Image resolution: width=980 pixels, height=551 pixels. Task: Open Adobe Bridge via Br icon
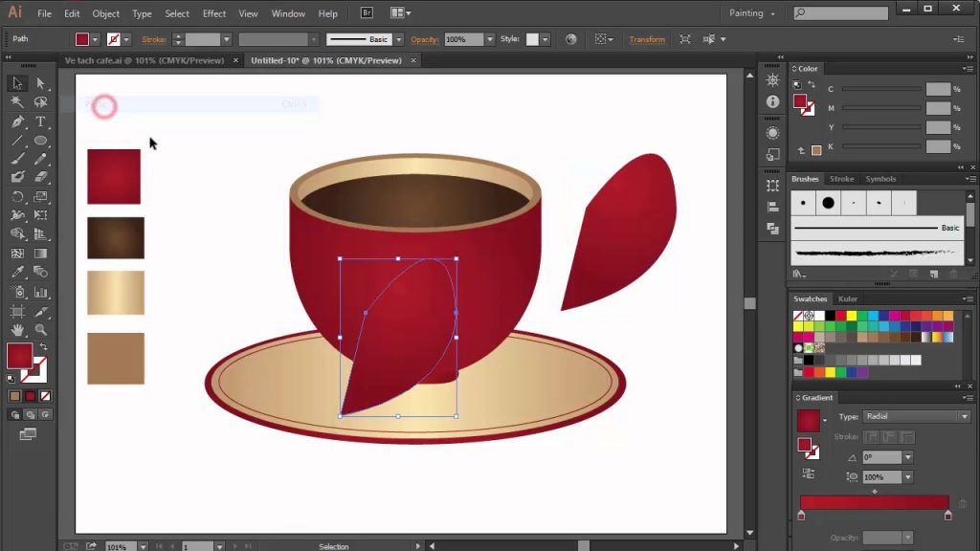367,13
